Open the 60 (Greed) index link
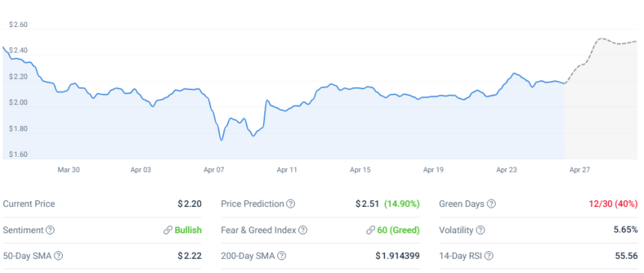 point(398,230)
